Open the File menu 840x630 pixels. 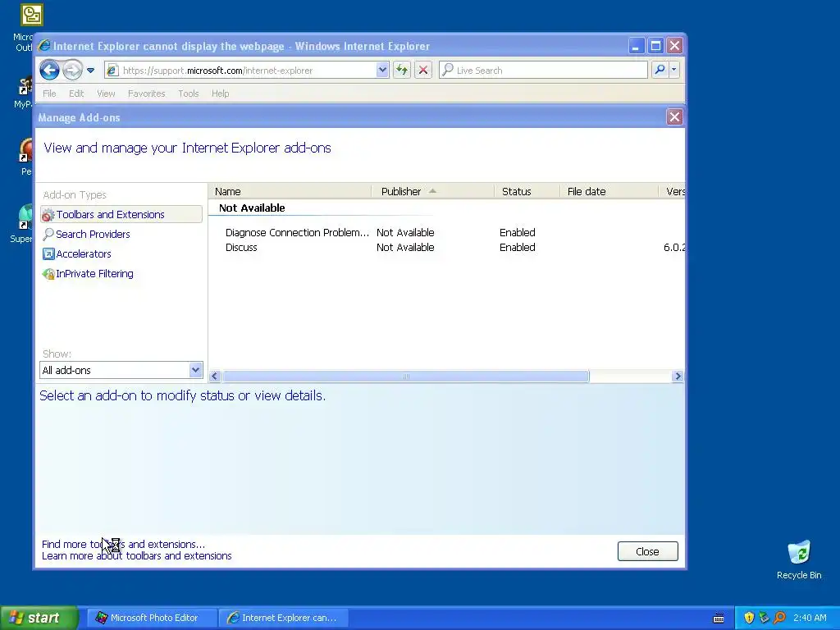pyautogui.click(x=49, y=94)
